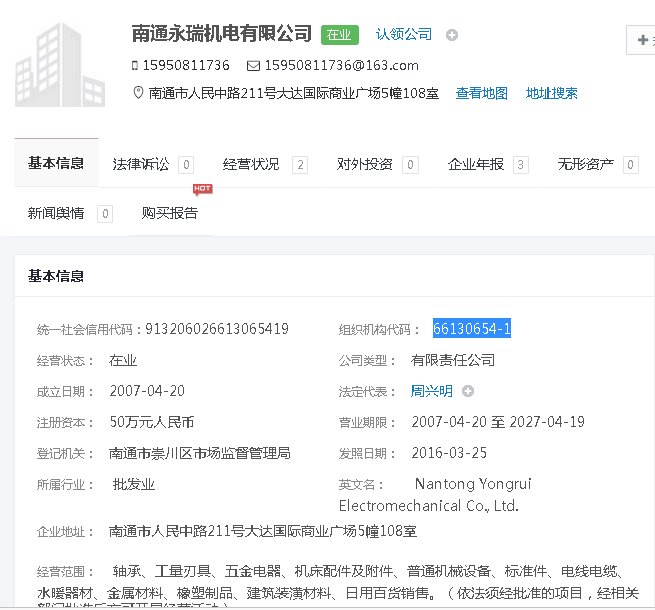Open the 购买报告 tab
Screen dimensions: 655x610
coord(170,213)
